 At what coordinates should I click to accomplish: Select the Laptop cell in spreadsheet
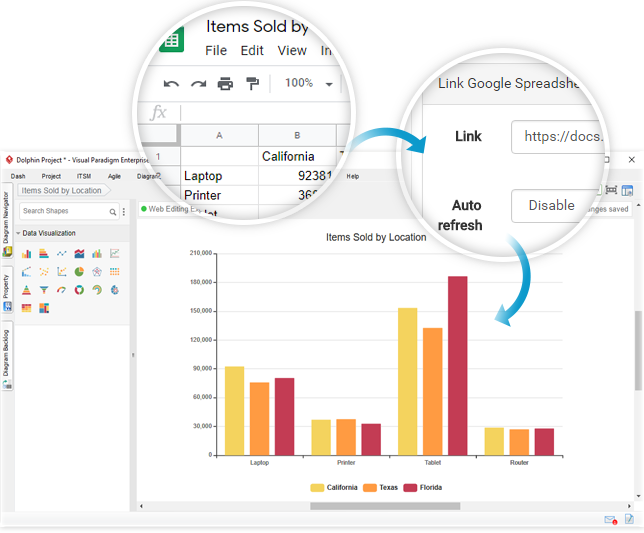click(x=219, y=176)
